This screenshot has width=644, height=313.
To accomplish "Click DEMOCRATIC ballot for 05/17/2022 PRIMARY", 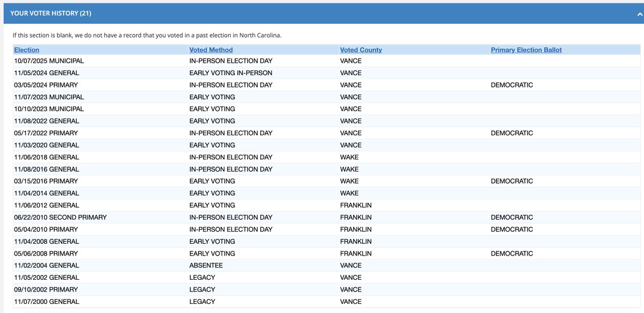I will (x=512, y=133).
